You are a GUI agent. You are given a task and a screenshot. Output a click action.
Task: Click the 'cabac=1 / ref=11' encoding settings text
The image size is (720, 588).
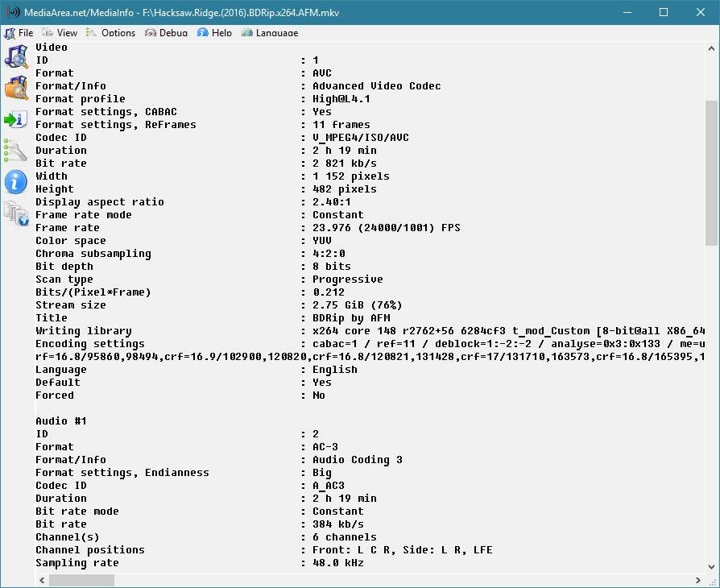tap(370, 344)
